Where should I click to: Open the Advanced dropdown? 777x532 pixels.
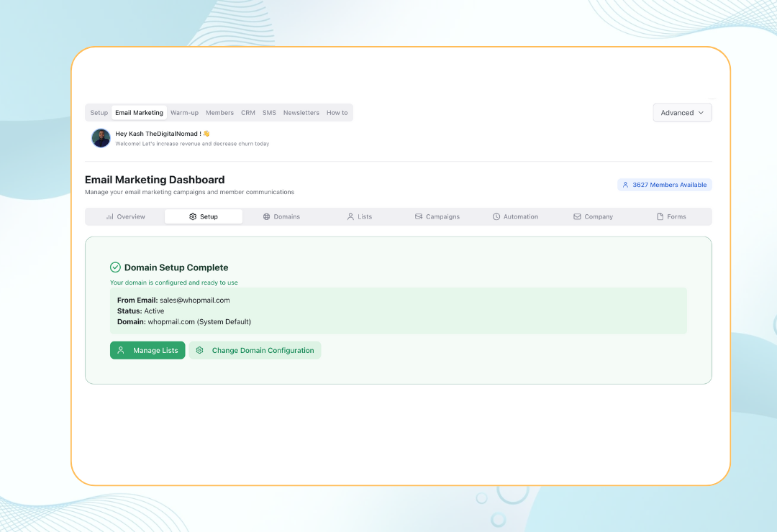[681, 112]
